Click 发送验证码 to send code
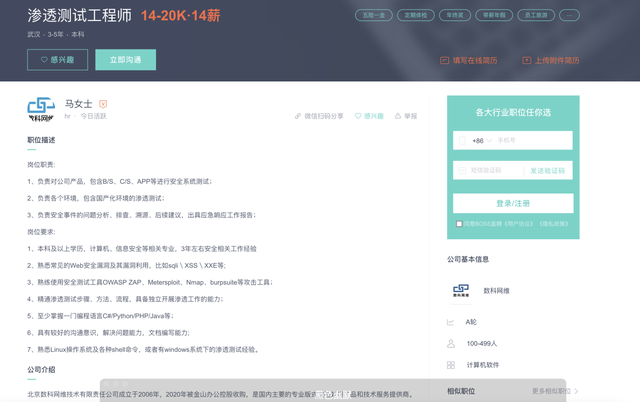Image resolution: width=640 pixels, height=402 pixels. [x=547, y=171]
